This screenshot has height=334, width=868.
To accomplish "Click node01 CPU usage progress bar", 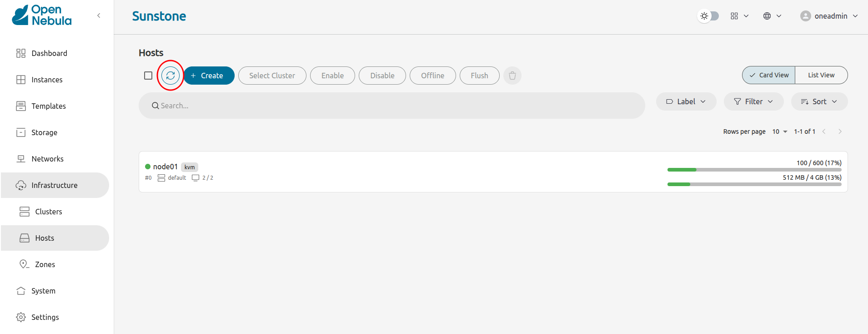I will coord(754,170).
